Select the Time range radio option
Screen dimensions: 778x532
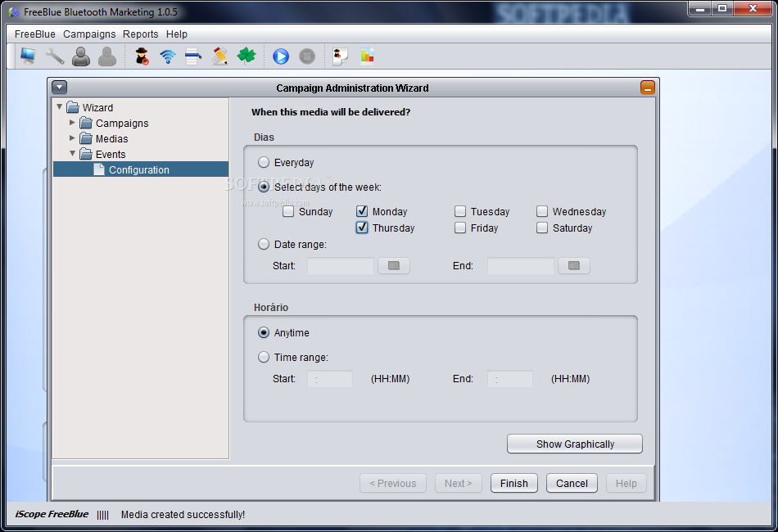[x=264, y=358]
